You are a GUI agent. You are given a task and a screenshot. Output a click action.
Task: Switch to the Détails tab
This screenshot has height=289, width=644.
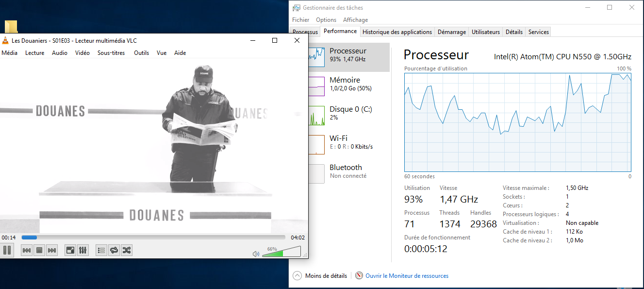[x=514, y=32]
